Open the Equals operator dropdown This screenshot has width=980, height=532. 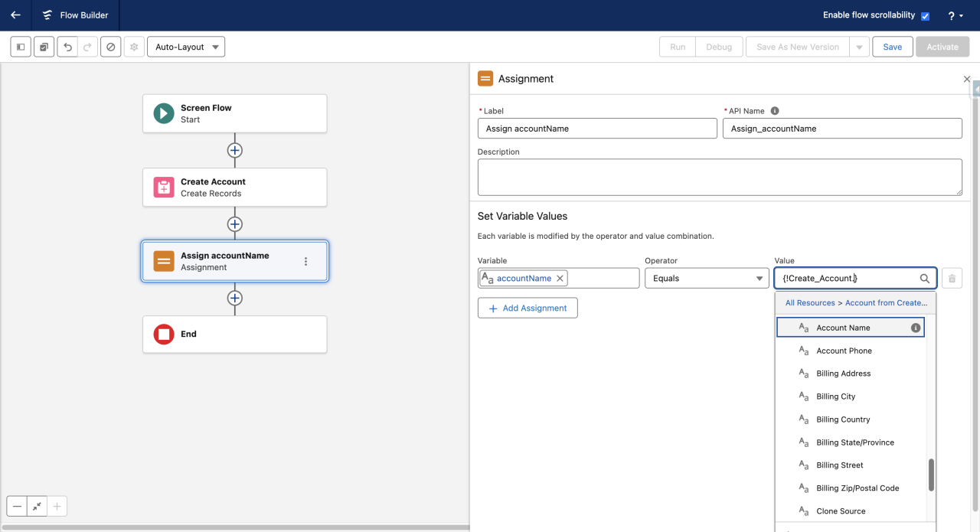point(707,278)
